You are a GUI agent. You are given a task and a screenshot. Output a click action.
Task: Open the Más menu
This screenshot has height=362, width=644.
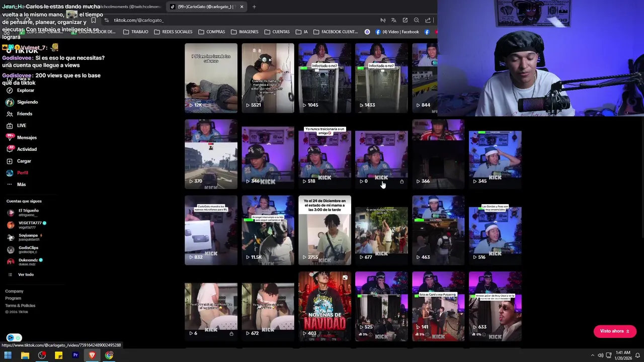point(16,185)
